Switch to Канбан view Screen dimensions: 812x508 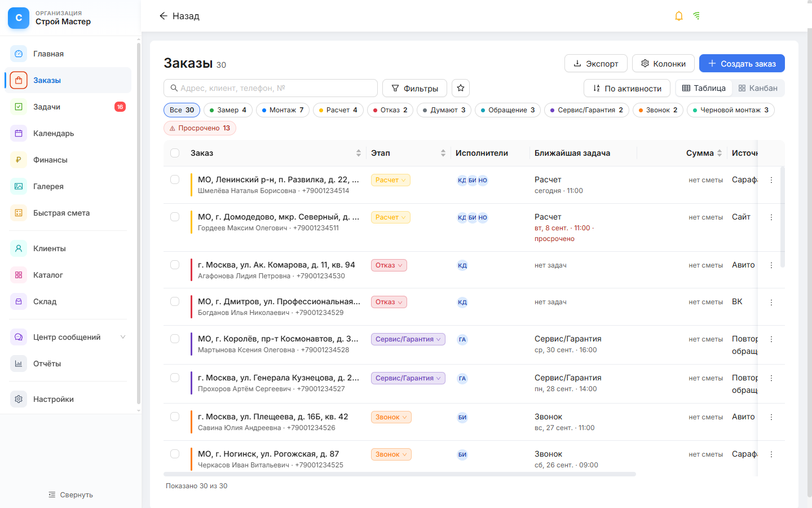(758, 88)
